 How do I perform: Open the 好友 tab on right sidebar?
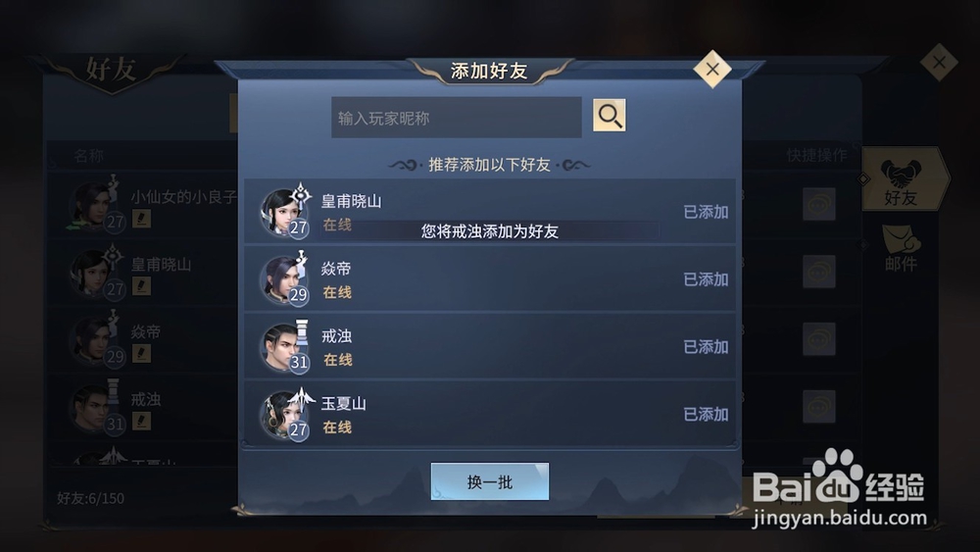(x=901, y=179)
